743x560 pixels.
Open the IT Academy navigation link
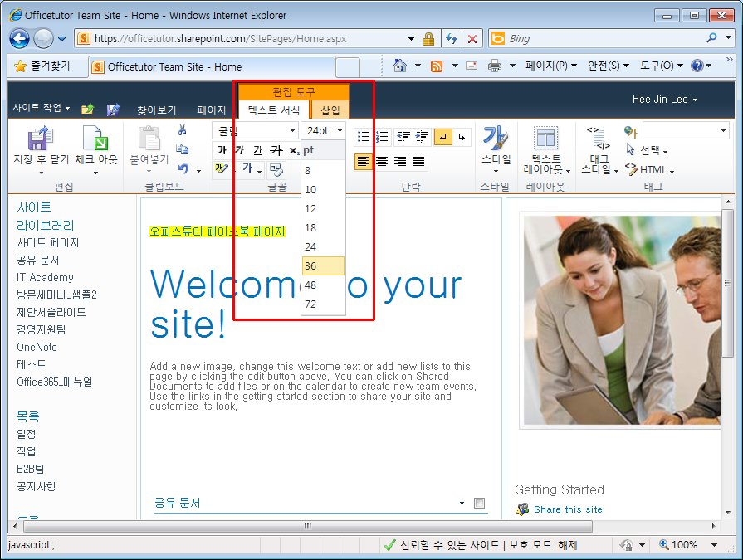[x=45, y=277]
